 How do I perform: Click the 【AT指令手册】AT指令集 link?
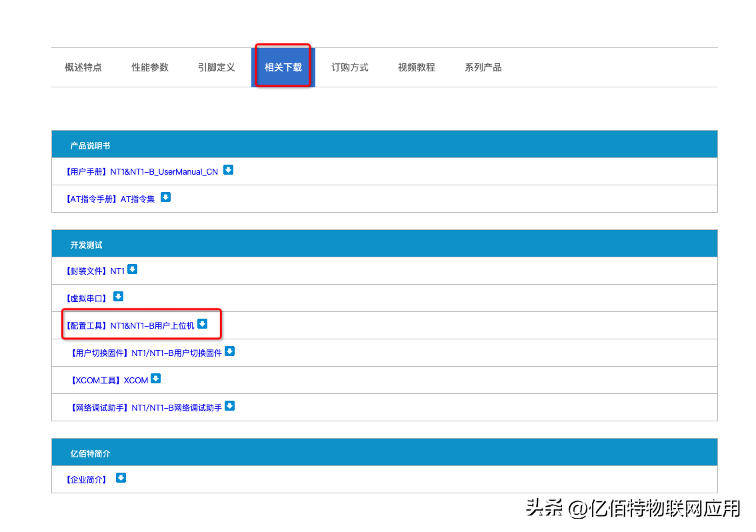pyautogui.click(x=110, y=199)
